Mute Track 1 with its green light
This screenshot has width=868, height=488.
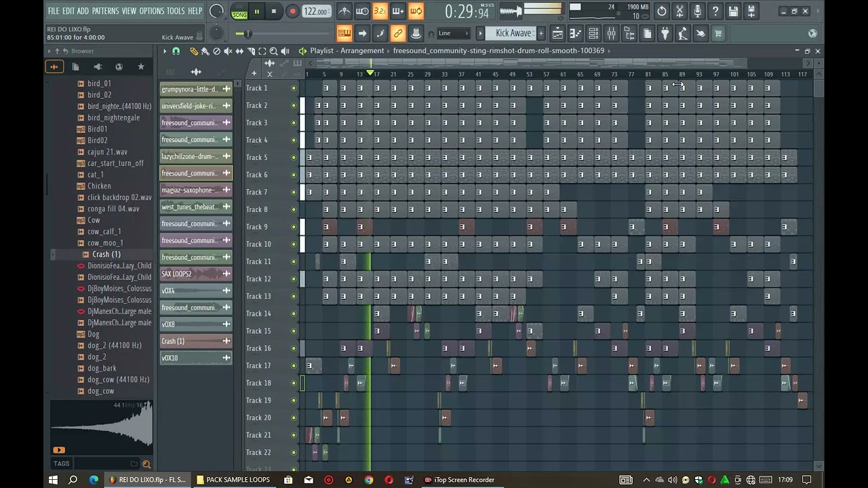coord(294,88)
